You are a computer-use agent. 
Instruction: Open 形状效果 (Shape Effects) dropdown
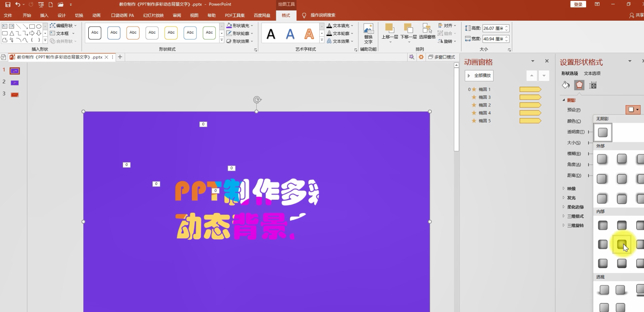(x=240, y=41)
